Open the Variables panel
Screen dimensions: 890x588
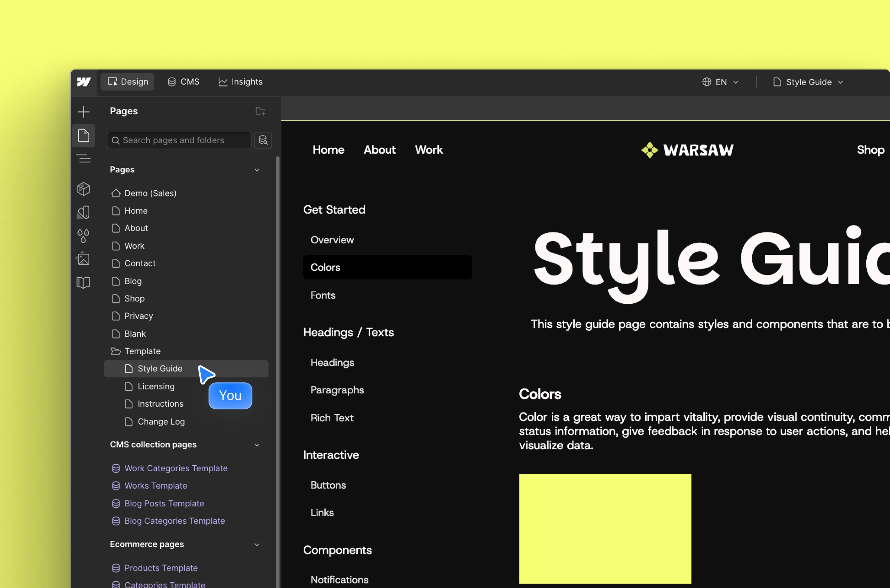tap(84, 236)
